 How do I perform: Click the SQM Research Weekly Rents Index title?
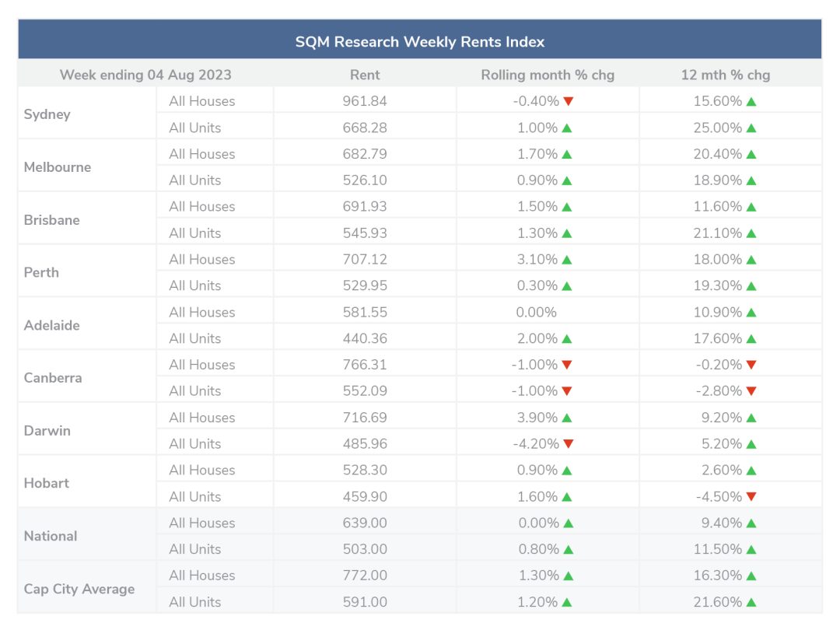[x=420, y=42]
